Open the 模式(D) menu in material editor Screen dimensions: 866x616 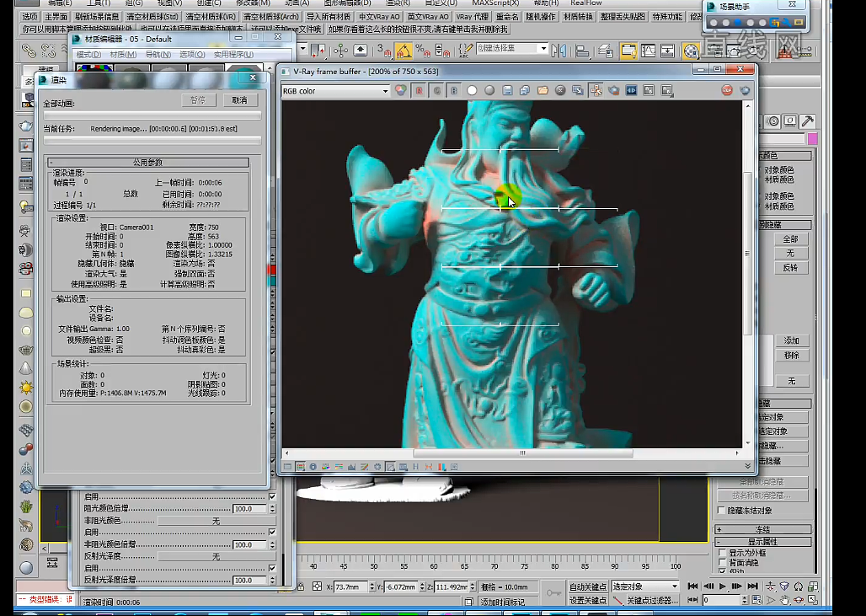tap(89, 54)
